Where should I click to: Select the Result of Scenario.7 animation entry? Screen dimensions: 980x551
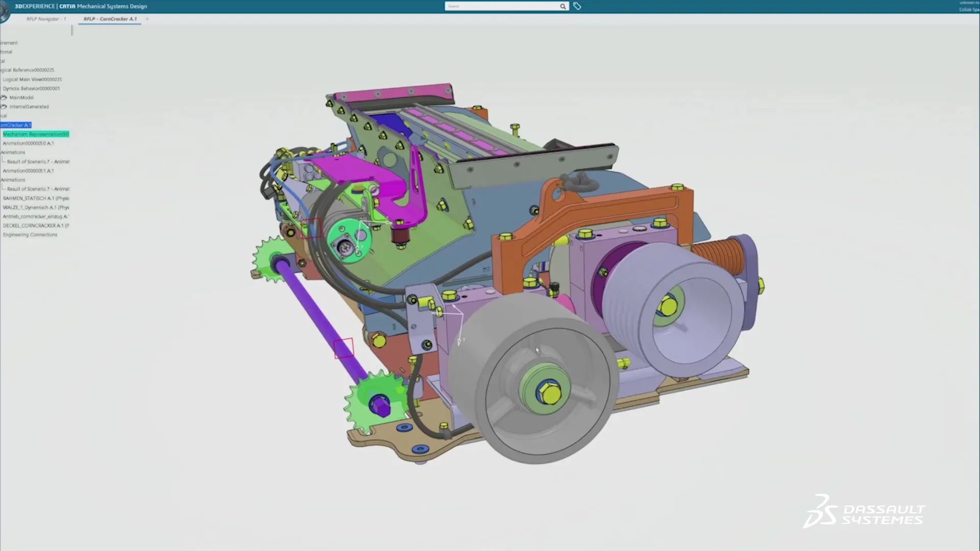pos(36,161)
